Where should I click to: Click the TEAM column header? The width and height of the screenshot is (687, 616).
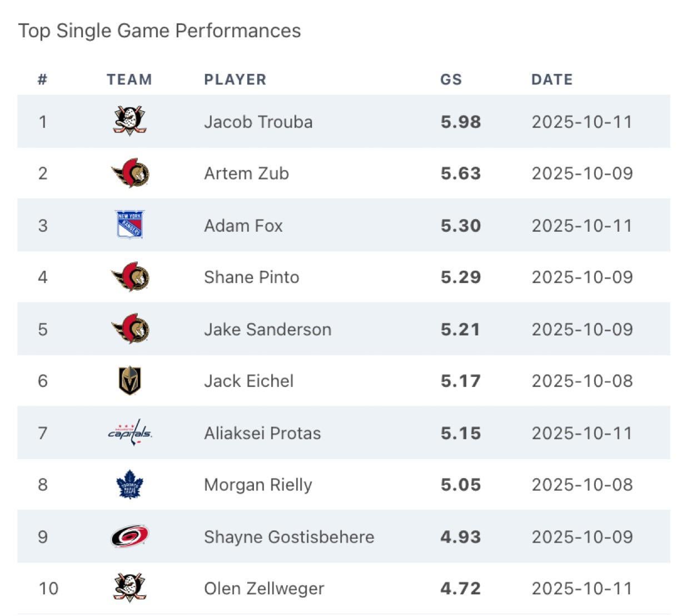click(129, 80)
